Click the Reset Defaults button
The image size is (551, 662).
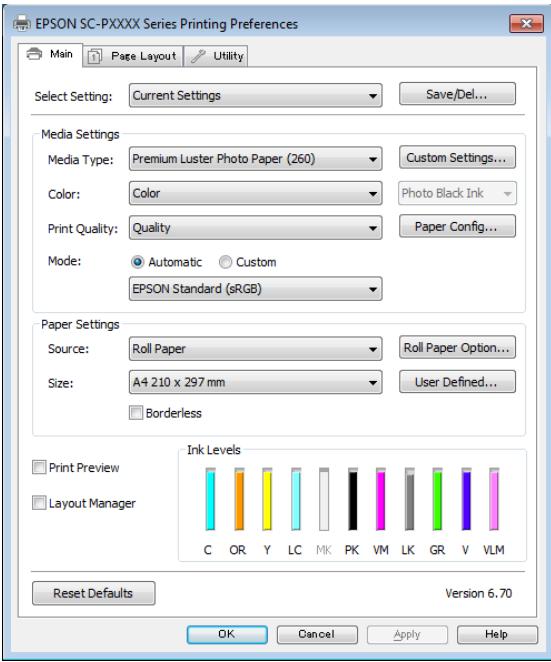(93, 593)
